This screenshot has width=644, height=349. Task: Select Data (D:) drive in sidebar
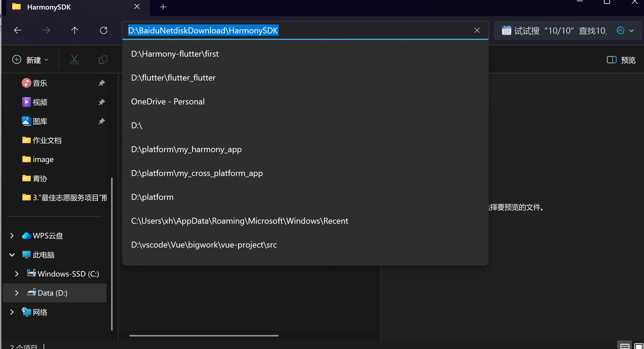[x=53, y=293]
